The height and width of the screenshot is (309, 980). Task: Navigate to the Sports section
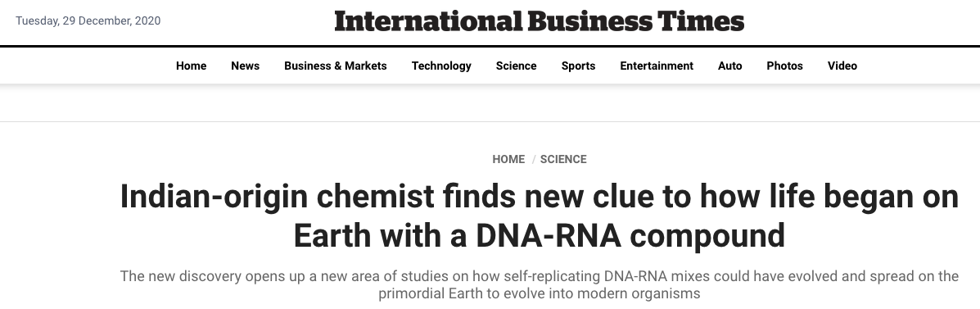point(578,66)
